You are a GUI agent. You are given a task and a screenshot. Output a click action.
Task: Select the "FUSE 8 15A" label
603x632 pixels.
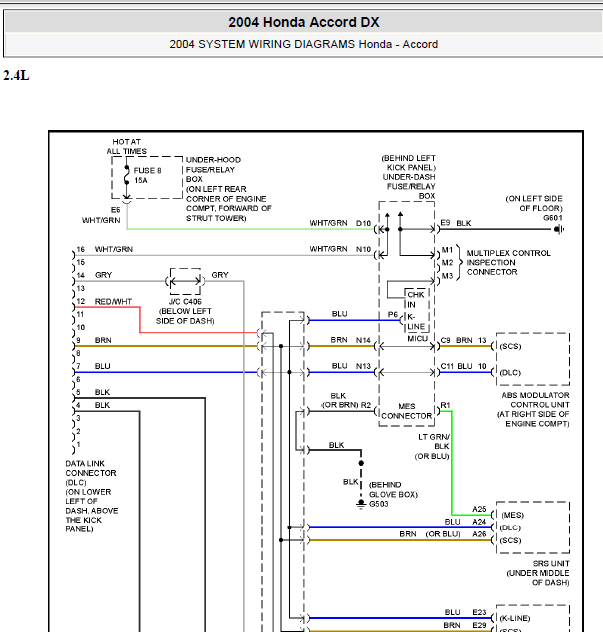[x=147, y=175]
